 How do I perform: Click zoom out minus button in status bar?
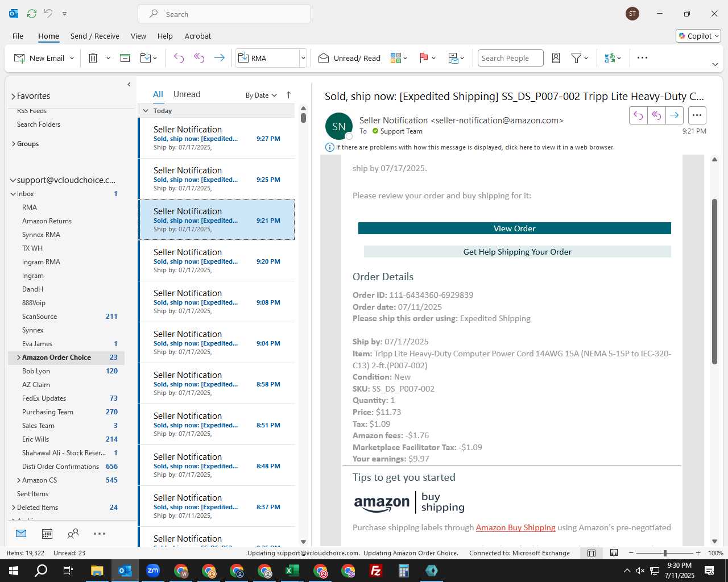pos(631,553)
